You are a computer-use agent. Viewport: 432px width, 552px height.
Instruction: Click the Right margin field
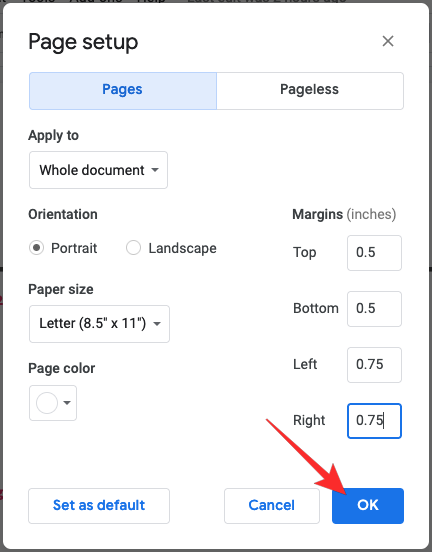(374, 421)
